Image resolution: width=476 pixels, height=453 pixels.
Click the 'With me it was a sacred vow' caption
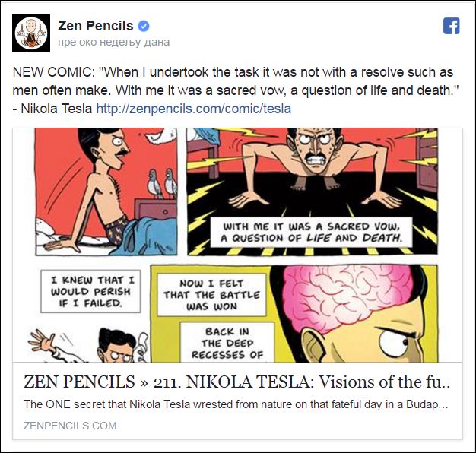[312, 232]
